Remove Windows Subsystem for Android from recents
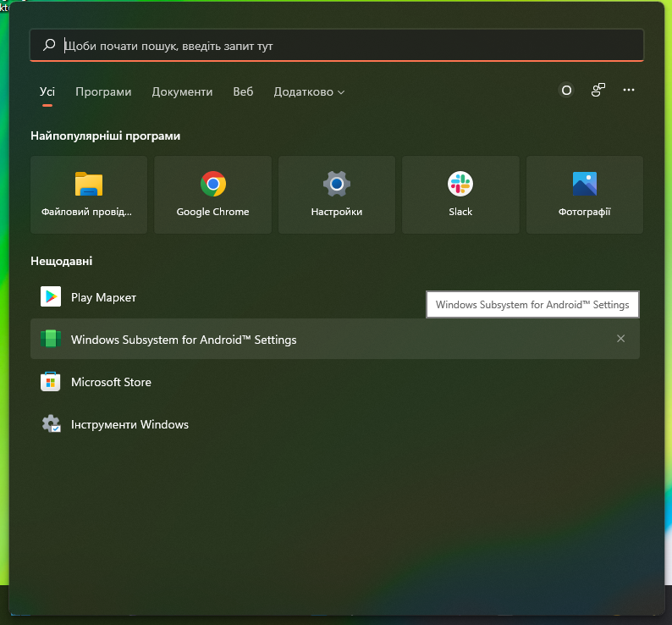This screenshot has height=625, width=672. pyautogui.click(x=620, y=339)
